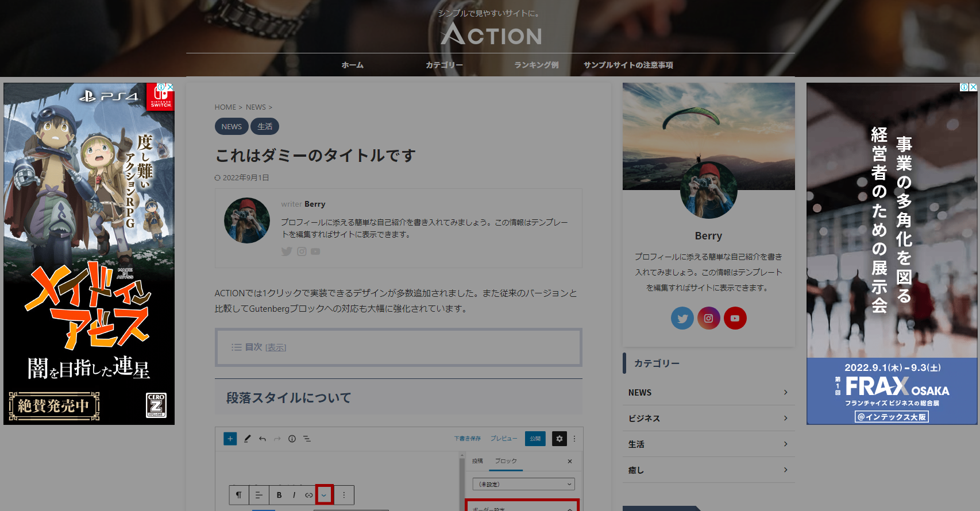Close the FRAX OSAKA ad with its X icon
Viewport: 980px width, 511px height.
(x=973, y=87)
